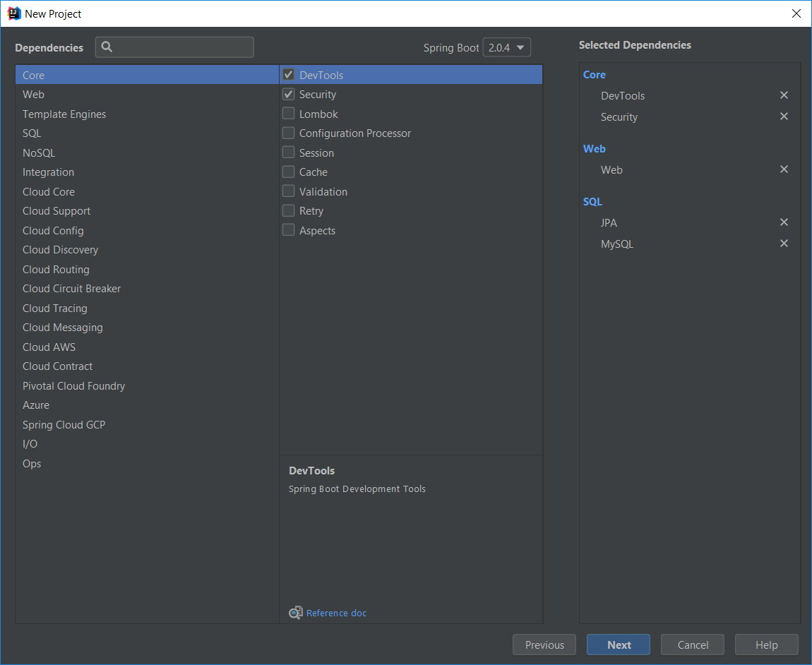The height and width of the screenshot is (665, 812).
Task: Choose Pivotal Cloud Foundry category
Action: pyautogui.click(x=147, y=386)
